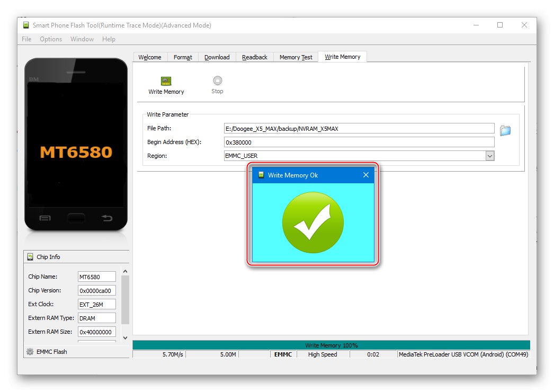This screenshot has width=554, height=392.
Task: Click the Chip Info scroll-up arrow
Action: [x=125, y=271]
